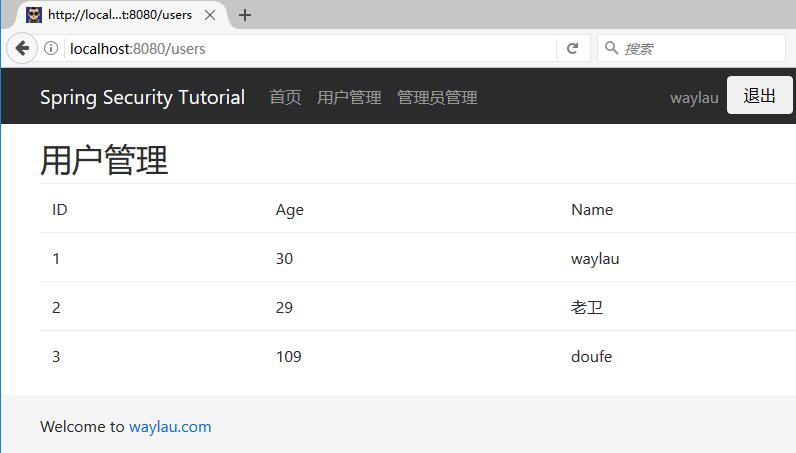Click the waylau username in navbar
796x453 pixels.
(694, 97)
